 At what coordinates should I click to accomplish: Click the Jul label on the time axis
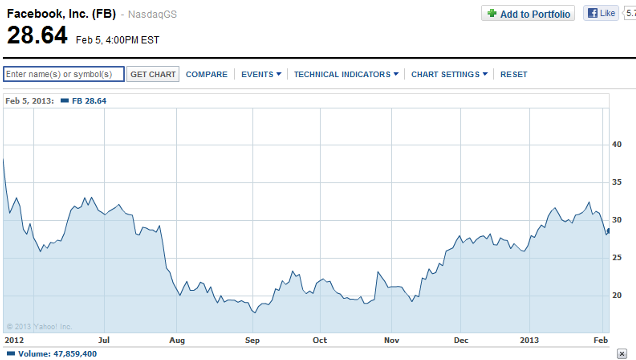click(104, 340)
